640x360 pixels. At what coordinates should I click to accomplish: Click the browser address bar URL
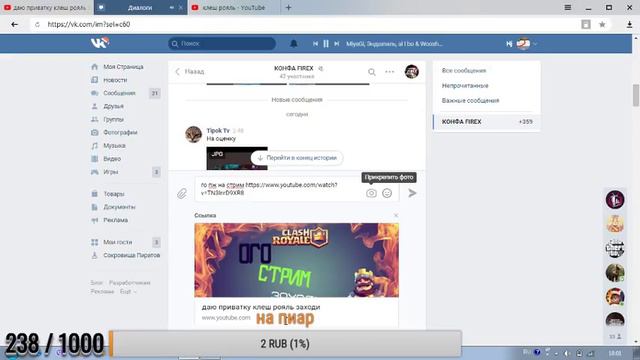tap(89, 24)
